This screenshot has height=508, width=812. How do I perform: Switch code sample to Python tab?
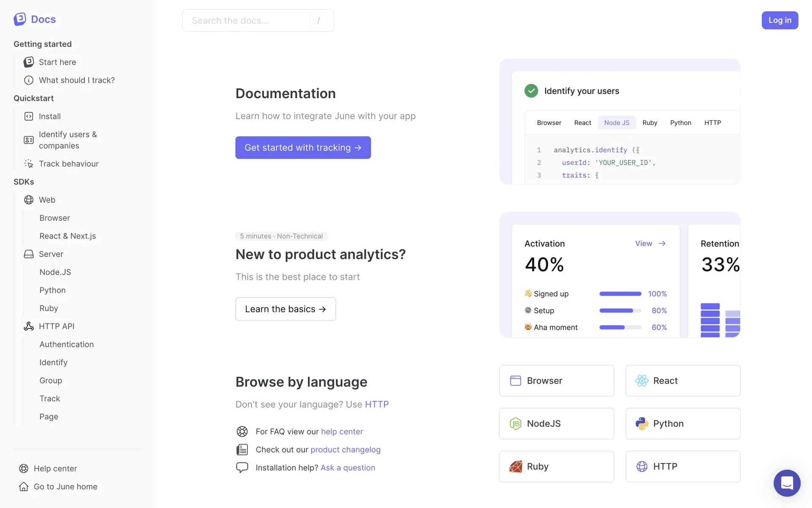coord(680,123)
